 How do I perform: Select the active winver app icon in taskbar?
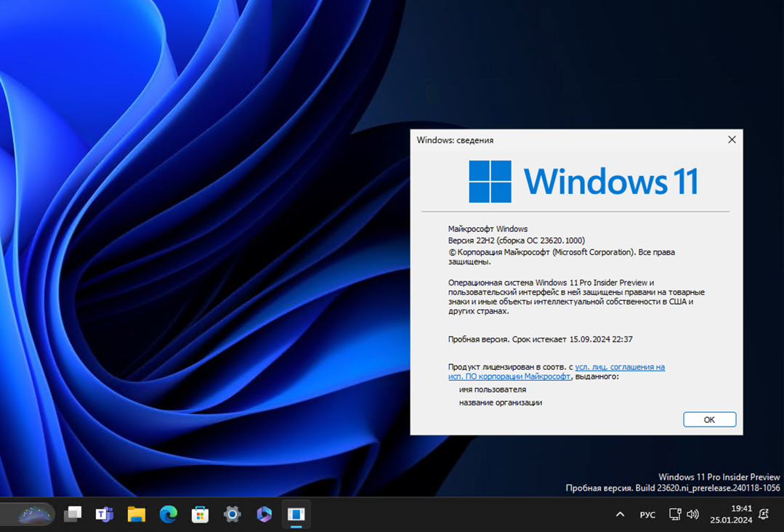tap(296, 514)
